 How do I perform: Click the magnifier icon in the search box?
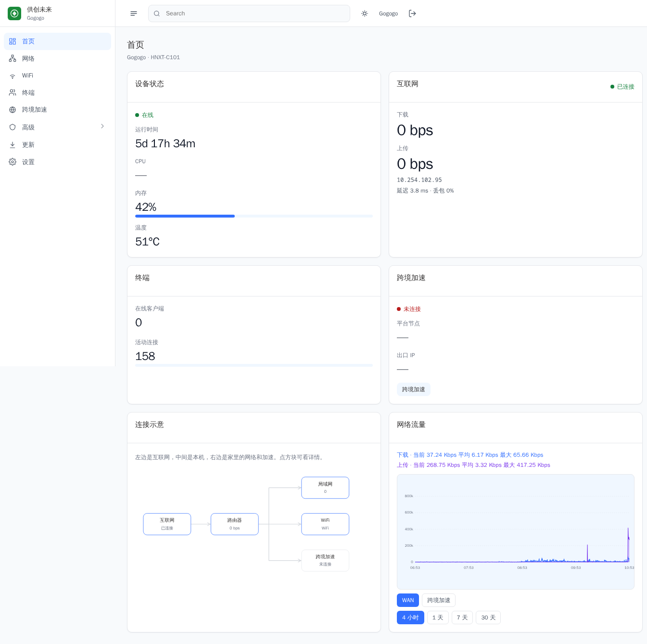(x=157, y=13)
